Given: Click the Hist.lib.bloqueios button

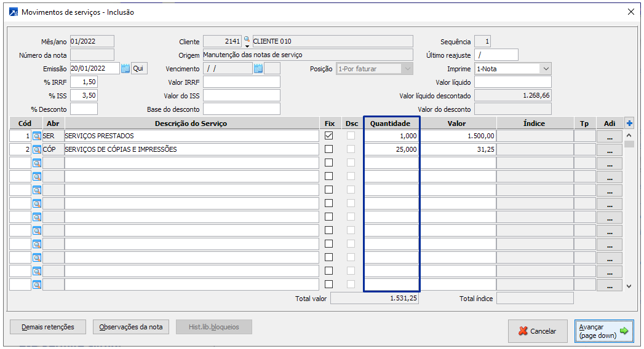Looking at the screenshot, I should 214,327.
